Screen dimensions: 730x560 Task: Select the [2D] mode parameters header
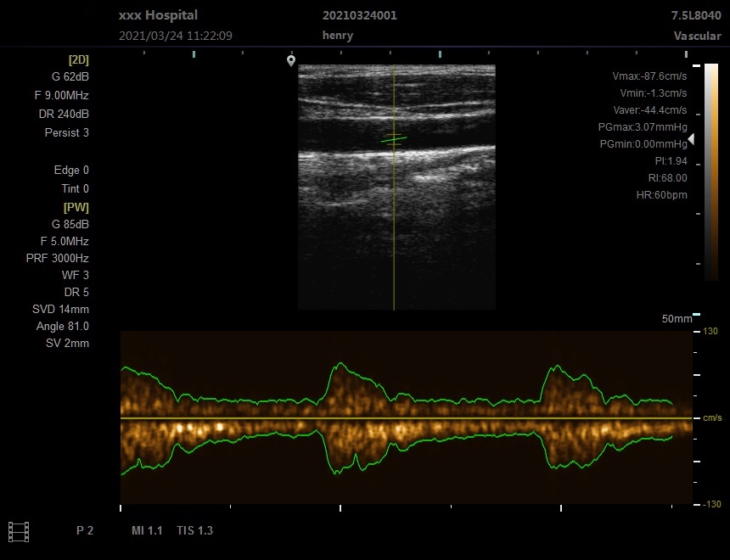(78, 59)
